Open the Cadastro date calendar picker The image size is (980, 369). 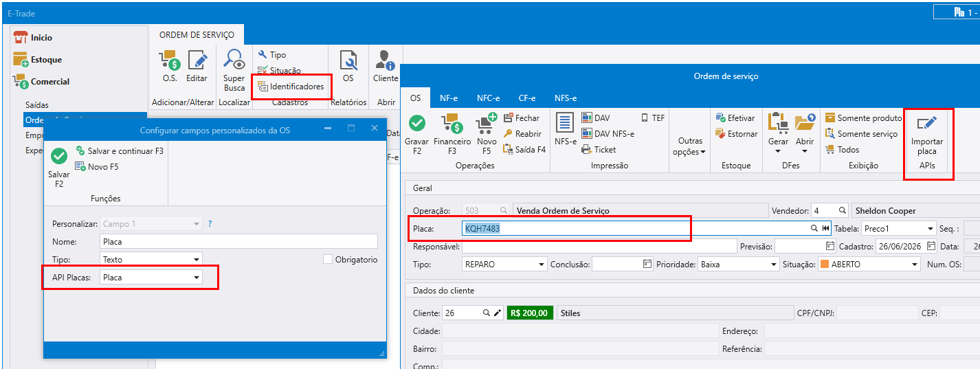tap(931, 246)
